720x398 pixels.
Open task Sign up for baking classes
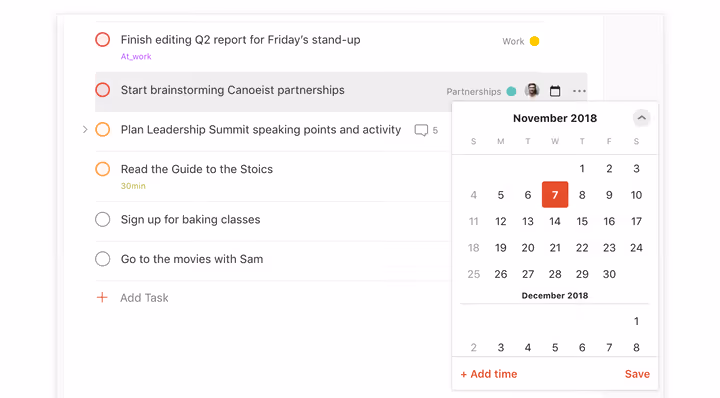coord(190,219)
